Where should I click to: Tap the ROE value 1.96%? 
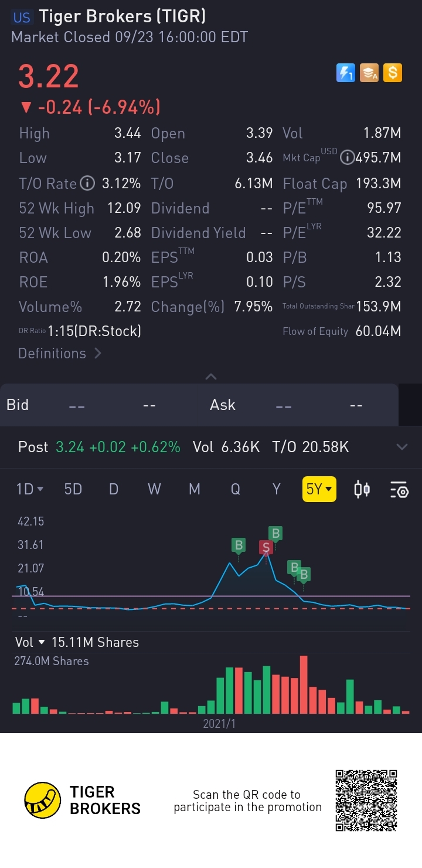pyautogui.click(x=122, y=282)
